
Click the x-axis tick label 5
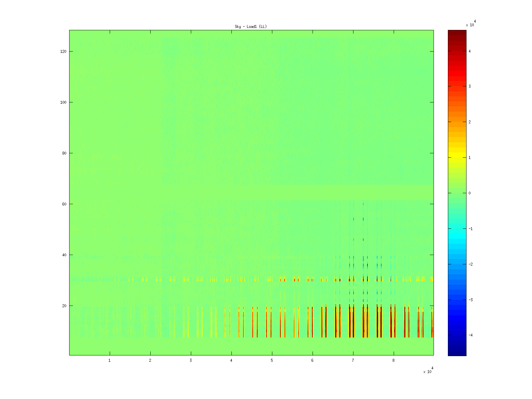pos(272,360)
